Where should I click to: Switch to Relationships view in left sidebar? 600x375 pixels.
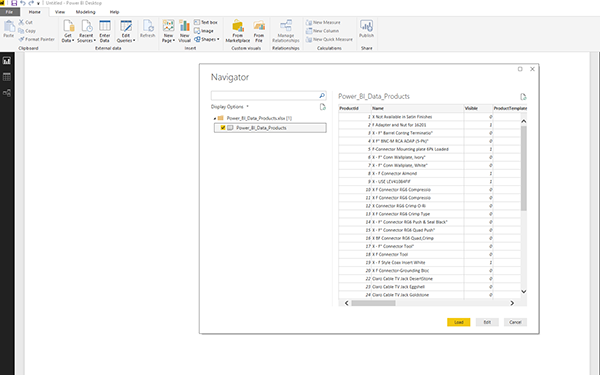7,93
